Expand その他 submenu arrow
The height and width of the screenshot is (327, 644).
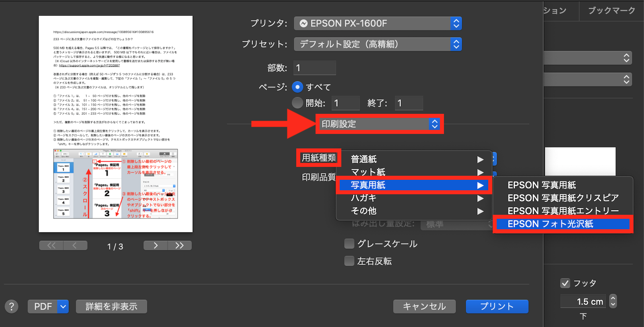[480, 211]
